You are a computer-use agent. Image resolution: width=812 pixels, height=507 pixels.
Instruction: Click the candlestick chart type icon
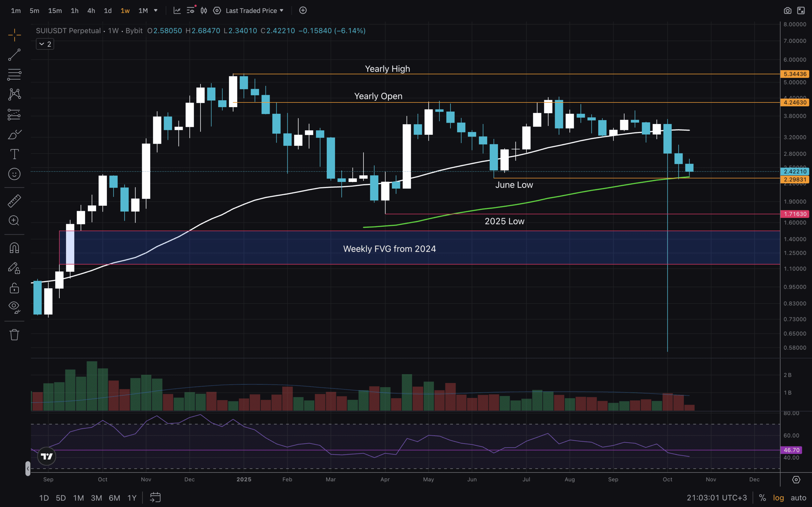coord(204,11)
